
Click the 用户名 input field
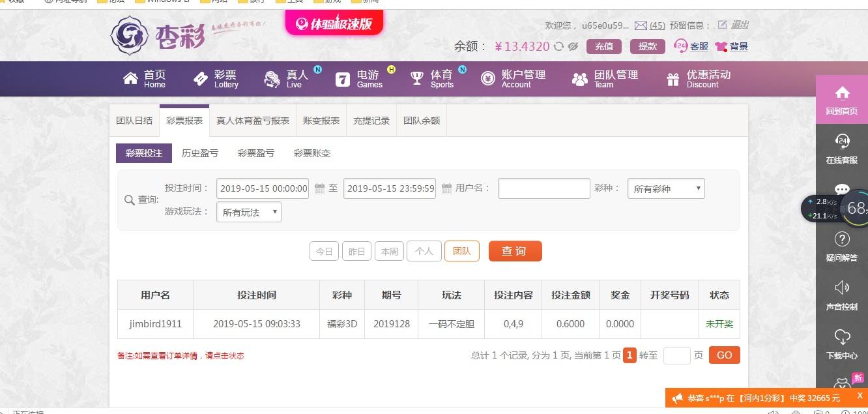click(x=544, y=188)
